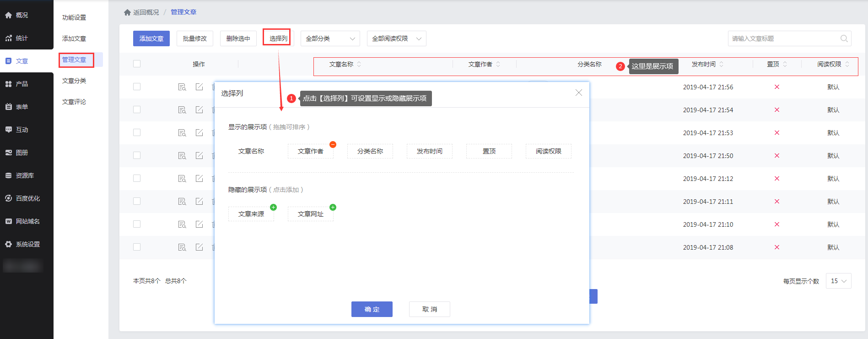Screen dimensions: 868x339
Task: Go to 功能设置 in the submenu
Action: 74,17
